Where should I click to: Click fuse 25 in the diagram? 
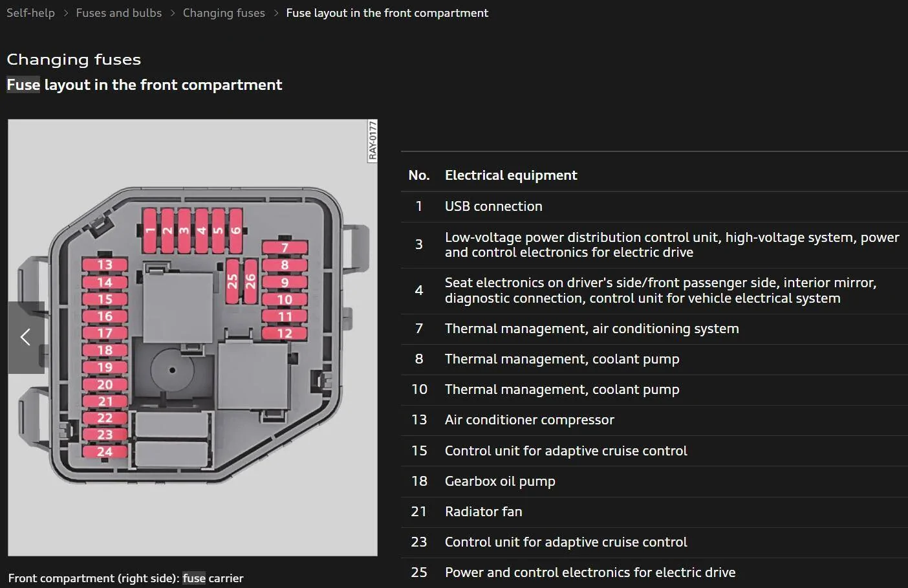point(232,281)
